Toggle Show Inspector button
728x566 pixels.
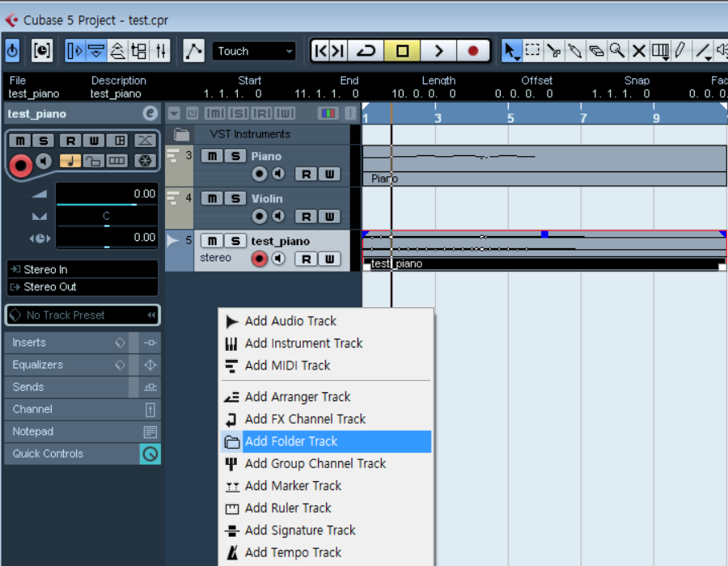(x=75, y=51)
